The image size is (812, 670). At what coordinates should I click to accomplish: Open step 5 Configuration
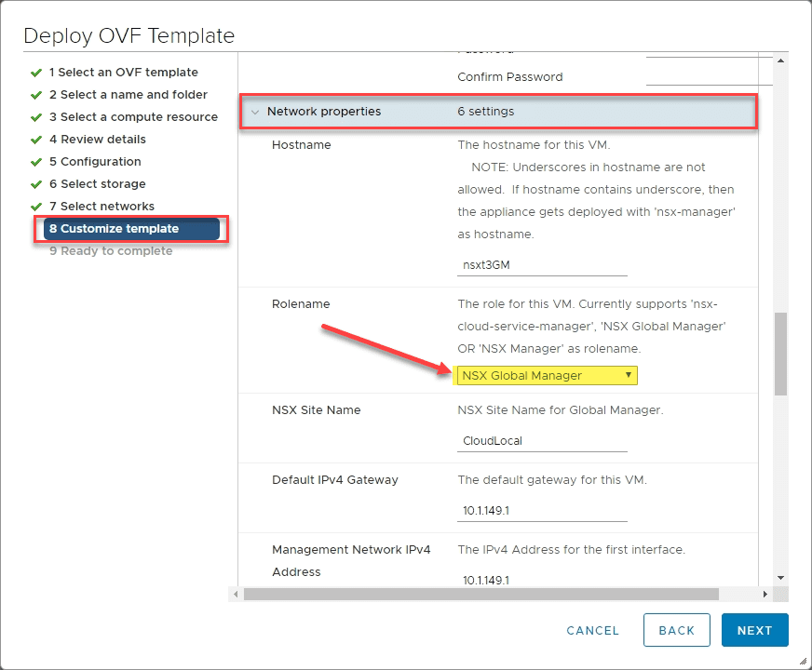point(95,161)
